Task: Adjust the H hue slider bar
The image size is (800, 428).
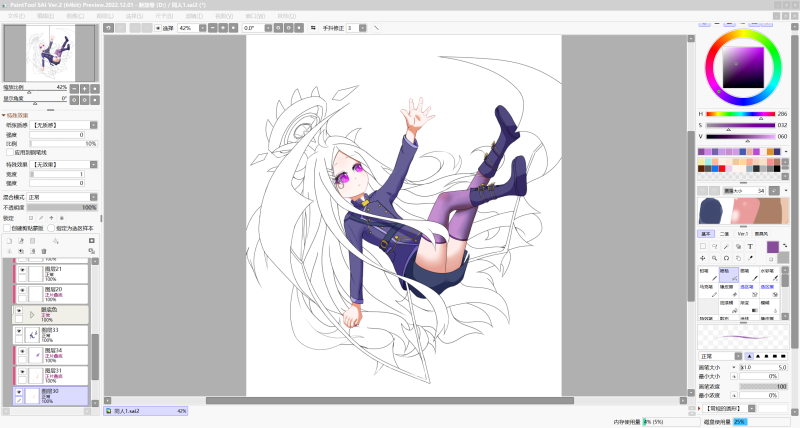Action: pyautogui.click(x=740, y=114)
